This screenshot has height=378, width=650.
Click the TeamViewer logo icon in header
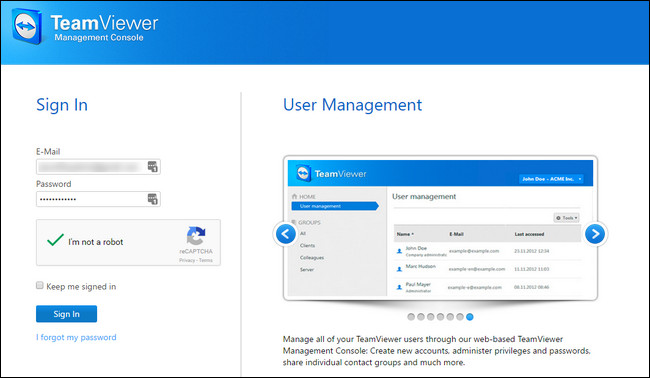27,26
